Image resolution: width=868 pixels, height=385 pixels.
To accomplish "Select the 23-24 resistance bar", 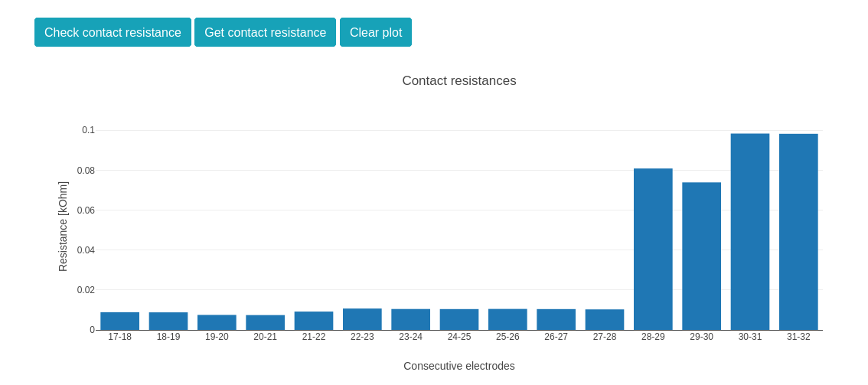I will pyautogui.click(x=410, y=320).
